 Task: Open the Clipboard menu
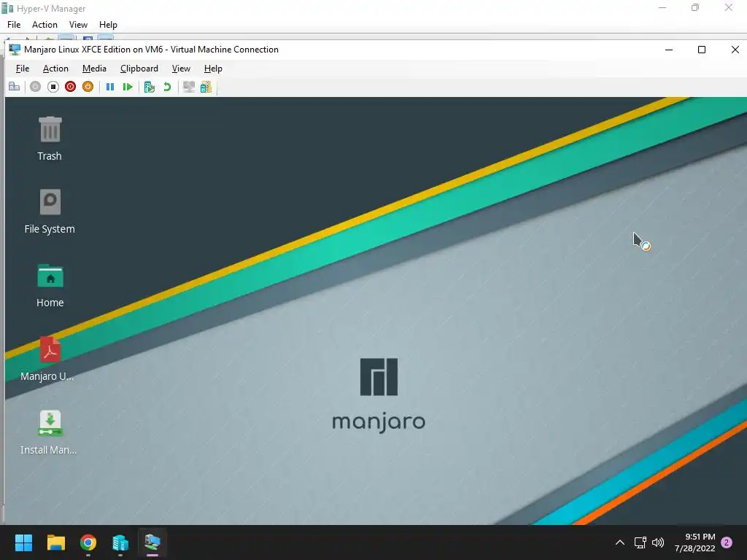point(139,69)
